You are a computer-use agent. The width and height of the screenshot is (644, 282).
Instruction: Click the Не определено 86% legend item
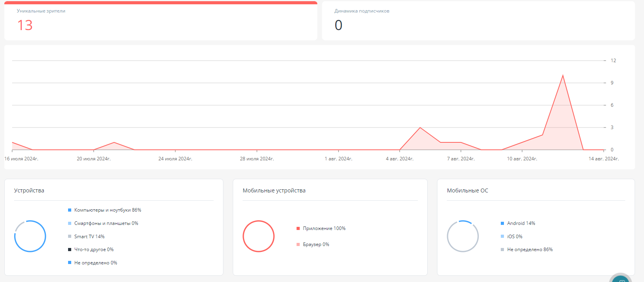[527, 250]
